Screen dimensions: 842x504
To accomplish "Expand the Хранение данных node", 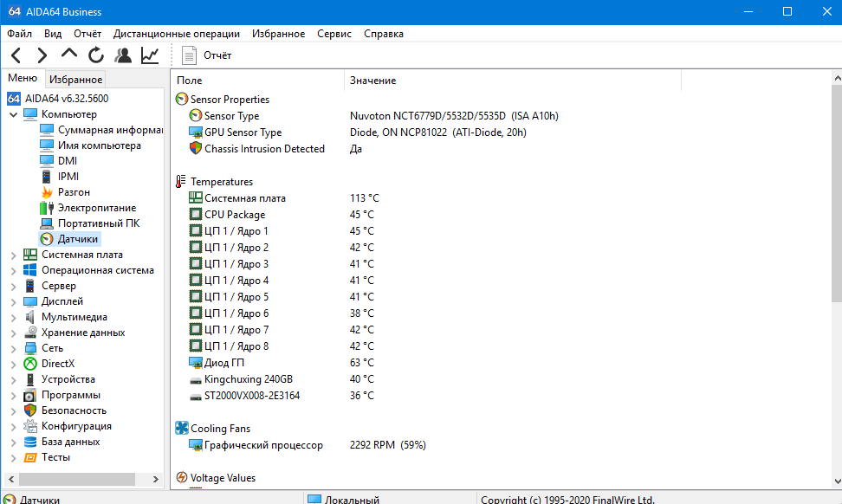I will pyautogui.click(x=13, y=333).
